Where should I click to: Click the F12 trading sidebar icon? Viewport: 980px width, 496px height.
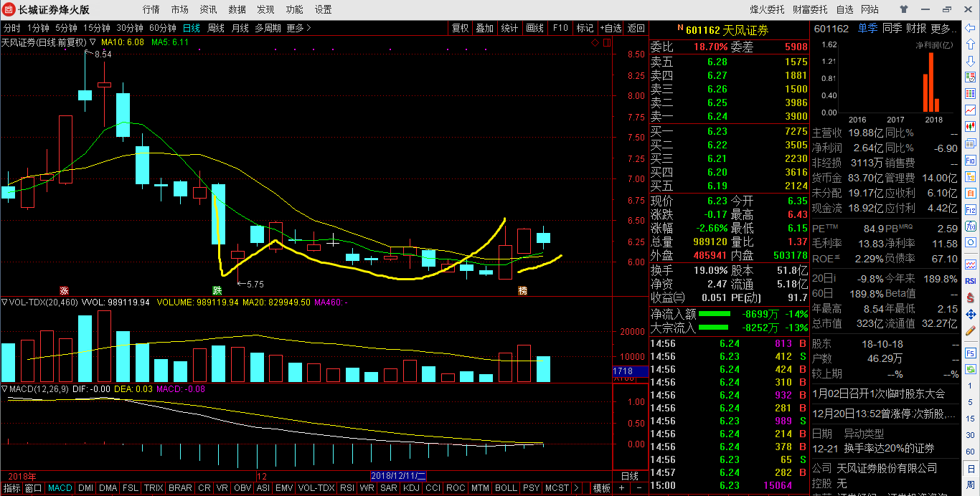click(x=971, y=209)
